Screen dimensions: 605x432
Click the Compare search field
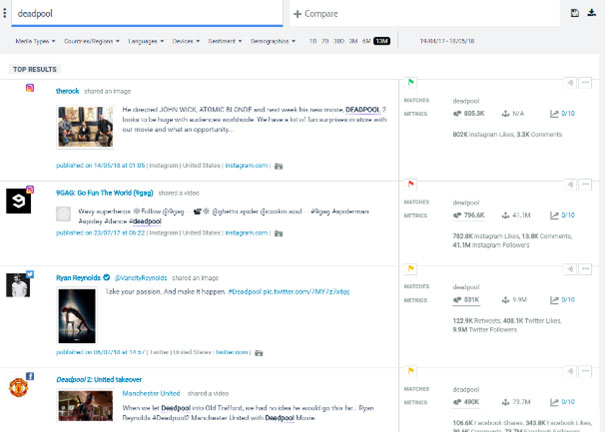coord(424,14)
